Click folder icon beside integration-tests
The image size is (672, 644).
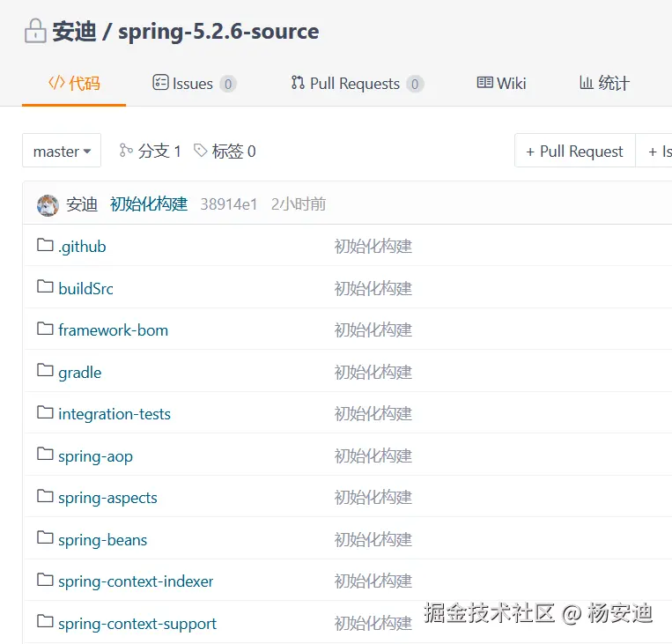45,412
